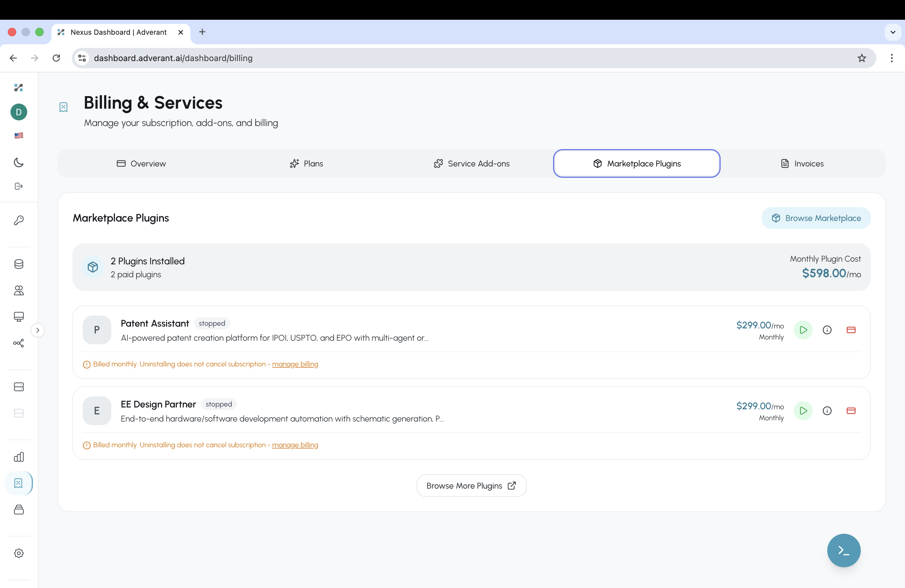The height and width of the screenshot is (588, 905).
Task: Open the manage billing link for Patent Assistant
Action: pyautogui.click(x=295, y=364)
